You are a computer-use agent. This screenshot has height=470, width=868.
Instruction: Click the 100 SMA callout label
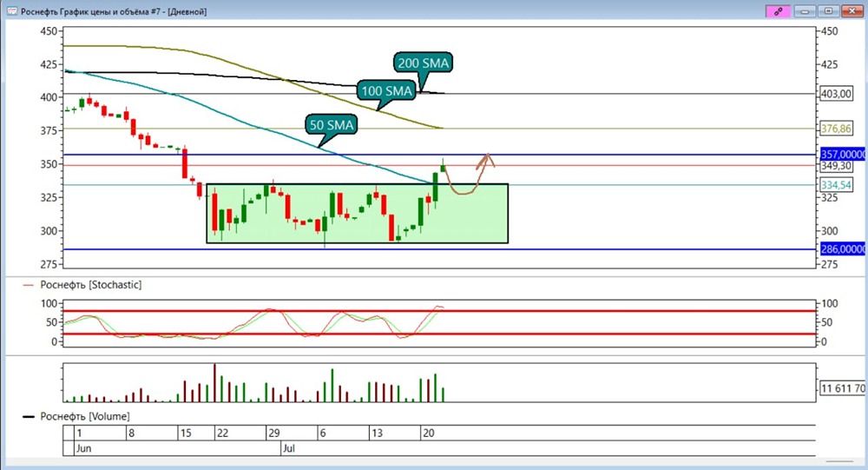tap(387, 90)
